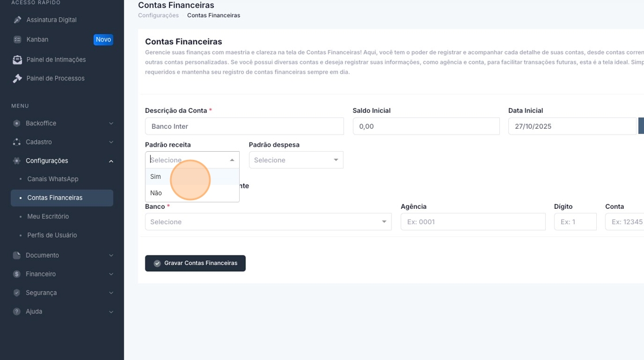
Task: Click the Painel de Intimações inbox icon
Action: [17, 59]
